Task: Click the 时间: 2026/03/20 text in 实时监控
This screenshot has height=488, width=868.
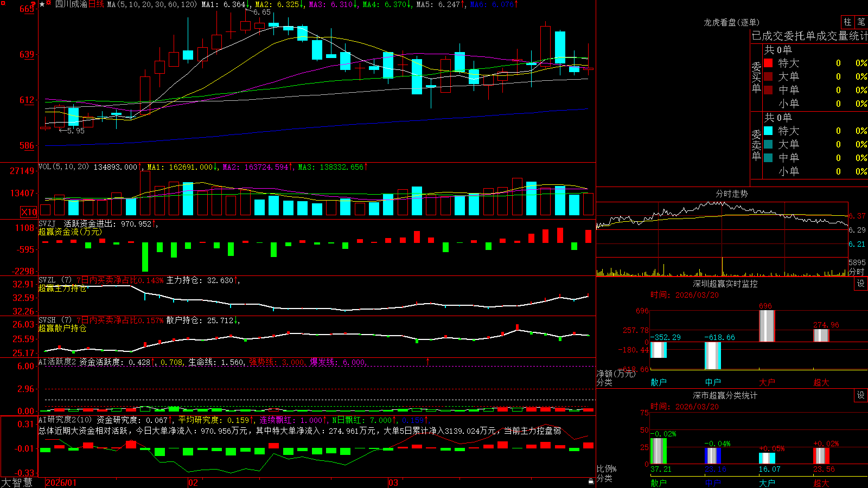Action: (x=684, y=295)
